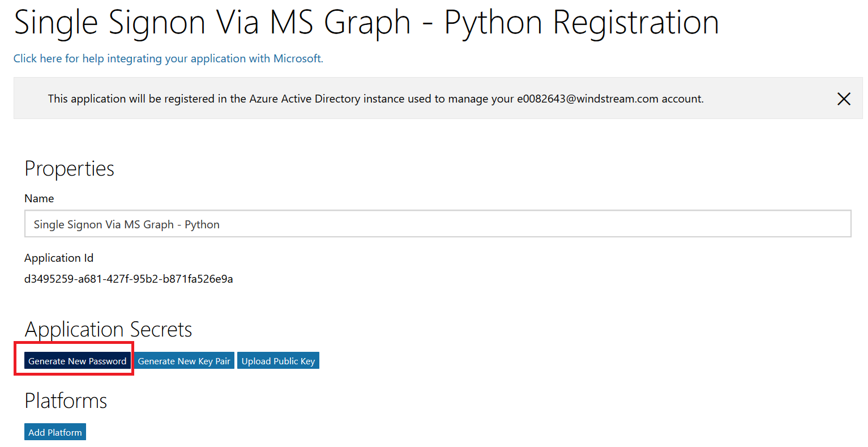The image size is (868, 447).
Task: Click Generate New Key Pair button
Action: 184,361
